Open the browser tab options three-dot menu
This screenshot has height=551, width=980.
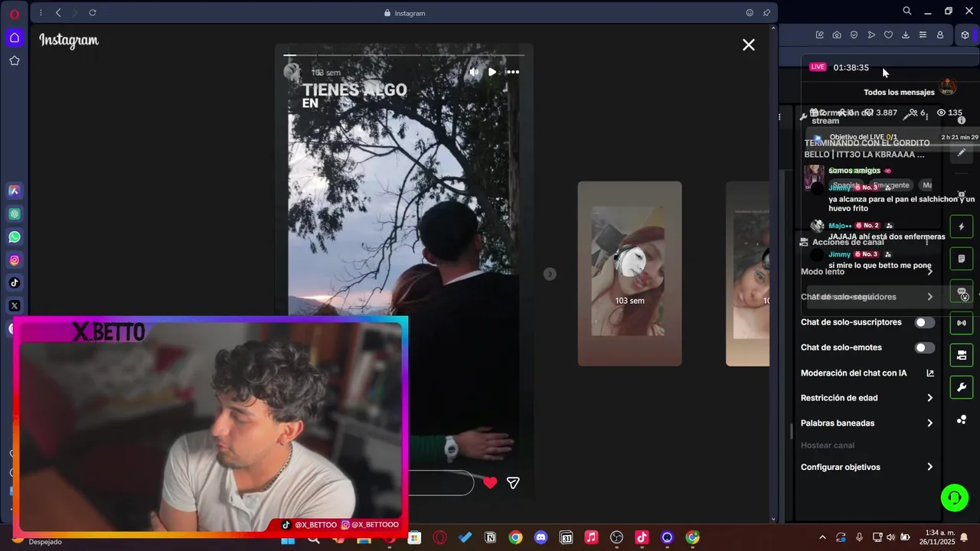41,13
